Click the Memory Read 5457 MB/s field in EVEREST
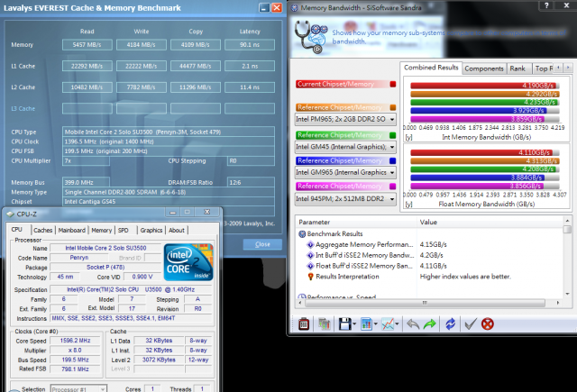Viewport: 577px width, 392px height. point(87,45)
